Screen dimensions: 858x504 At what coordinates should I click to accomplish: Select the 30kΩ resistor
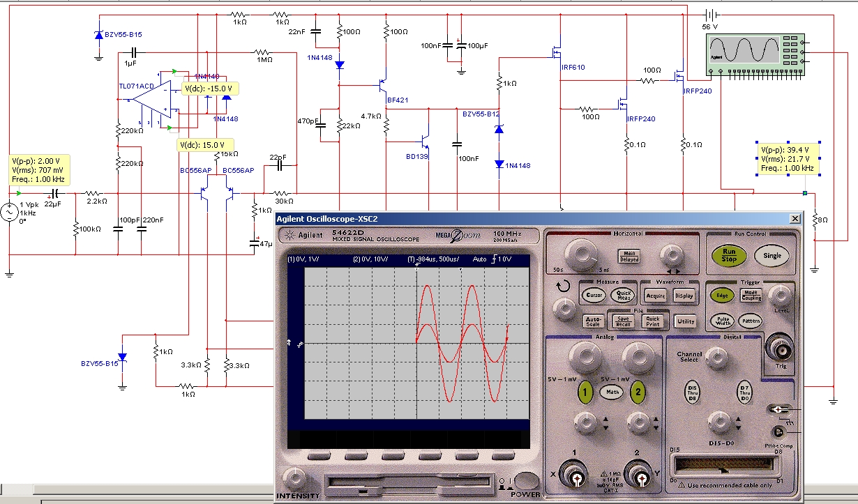click(283, 193)
